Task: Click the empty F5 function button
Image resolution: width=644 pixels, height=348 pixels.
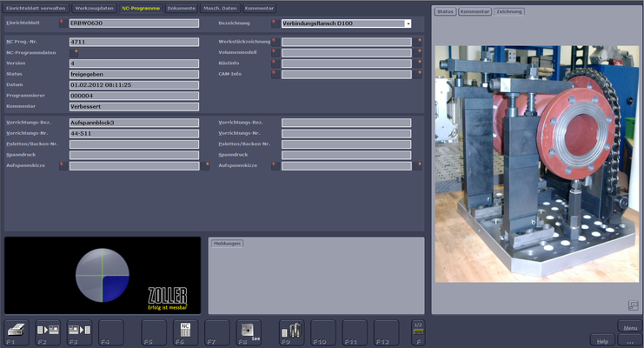Action: pyautogui.click(x=154, y=332)
